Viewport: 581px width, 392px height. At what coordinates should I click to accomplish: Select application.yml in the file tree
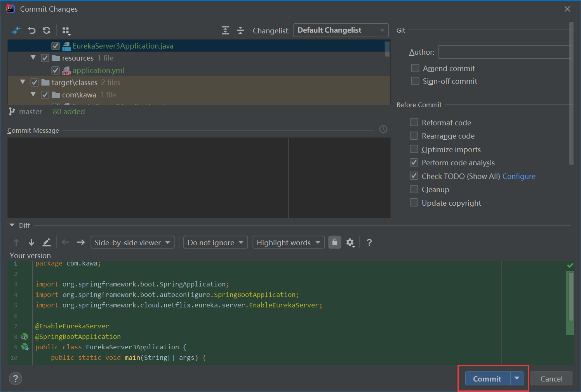point(98,70)
